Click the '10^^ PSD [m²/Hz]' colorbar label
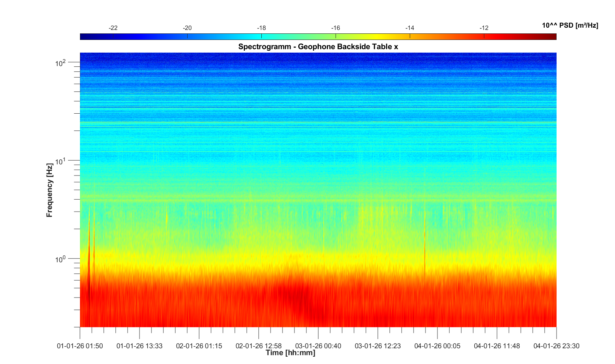The height and width of the screenshot is (364, 615). click(x=570, y=25)
